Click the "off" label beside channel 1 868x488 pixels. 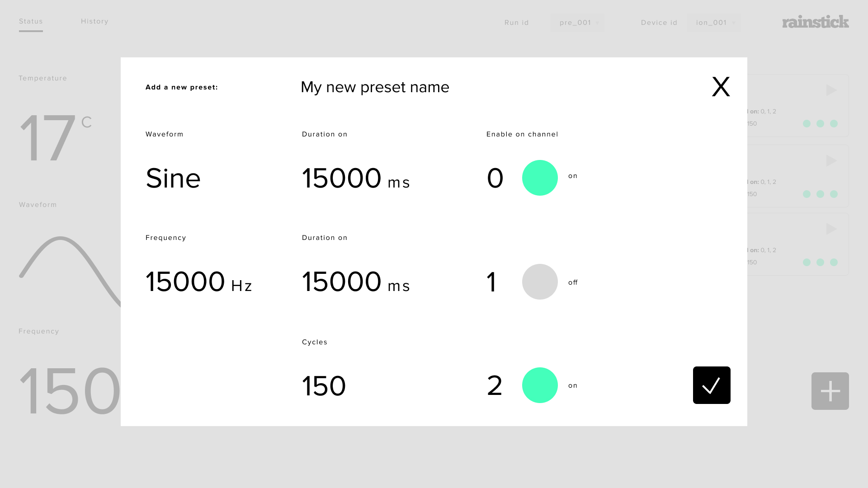pos(573,282)
